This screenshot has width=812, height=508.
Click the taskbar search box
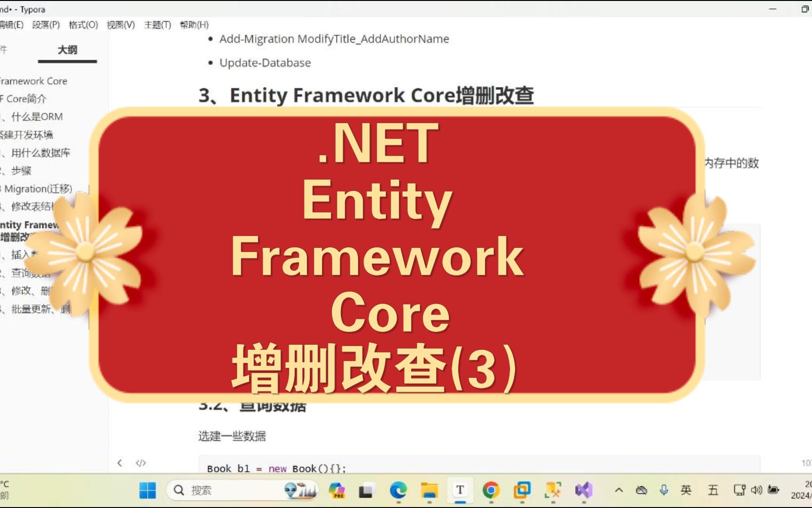tap(242, 491)
